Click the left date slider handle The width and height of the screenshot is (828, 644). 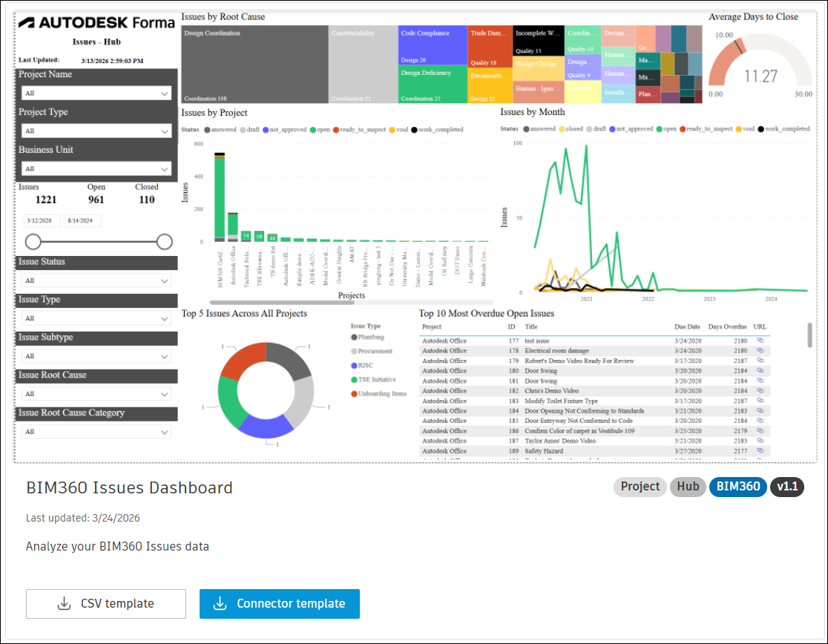click(x=33, y=242)
